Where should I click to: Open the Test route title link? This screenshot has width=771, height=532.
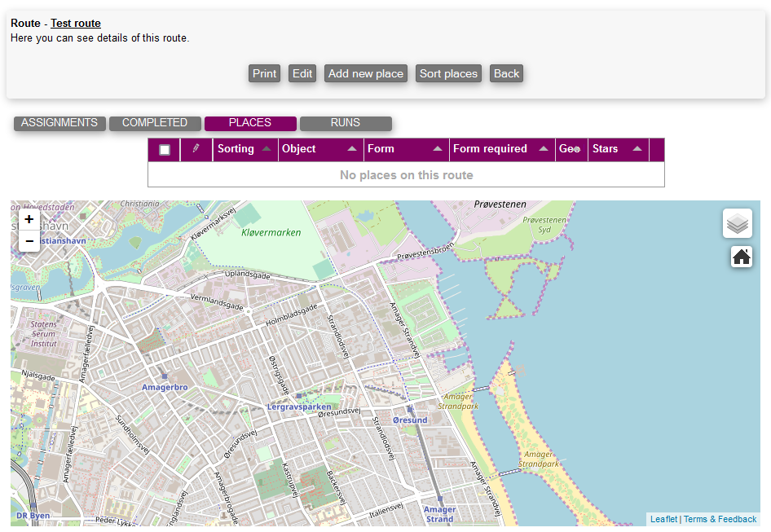coord(76,24)
